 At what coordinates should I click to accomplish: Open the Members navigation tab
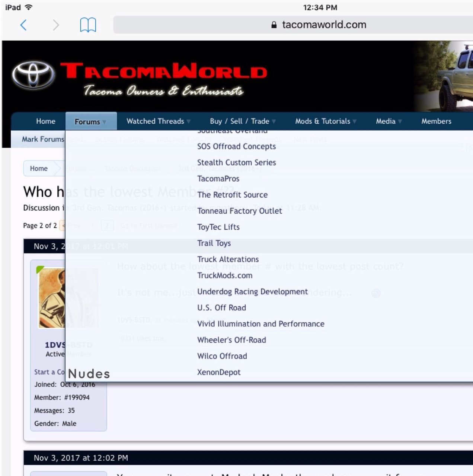[x=436, y=121]
